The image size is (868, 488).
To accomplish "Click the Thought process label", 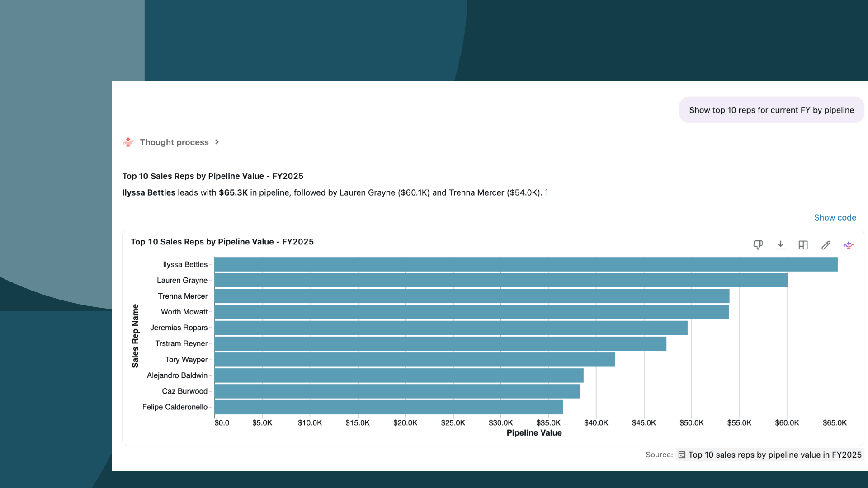I will [x=174, y=142].
